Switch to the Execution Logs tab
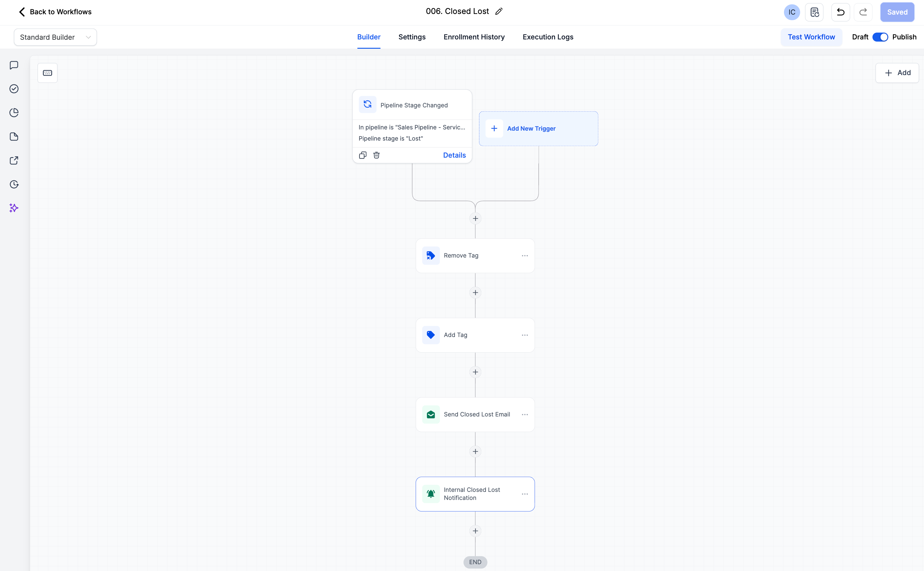Image resolution: width=924 pixels, height=571 pixels. pos(548,37)
